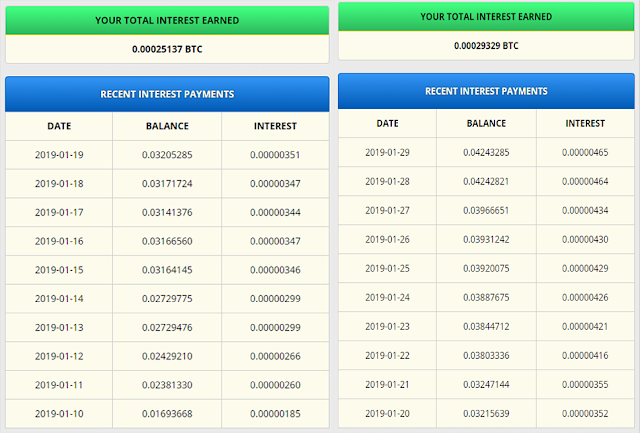Click balance 0.03931242
The image size is (640, 433).
(486, 240)
